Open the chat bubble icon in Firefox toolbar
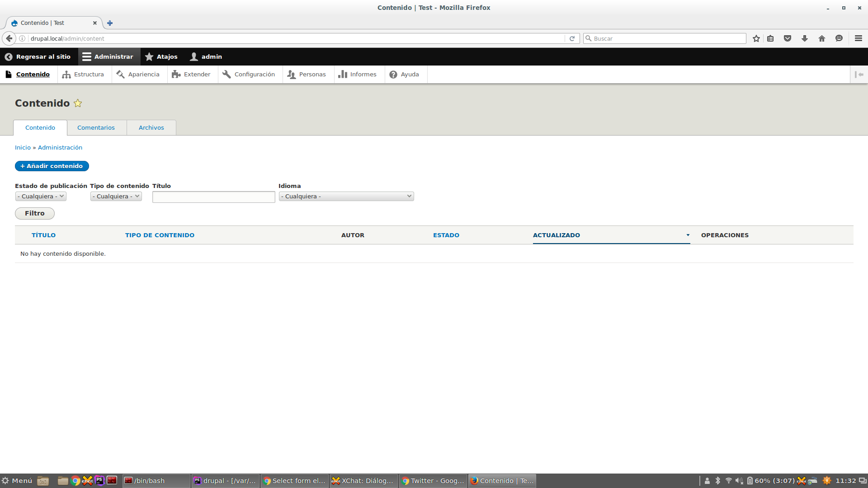The image size is (868, 488). (839, 38)
